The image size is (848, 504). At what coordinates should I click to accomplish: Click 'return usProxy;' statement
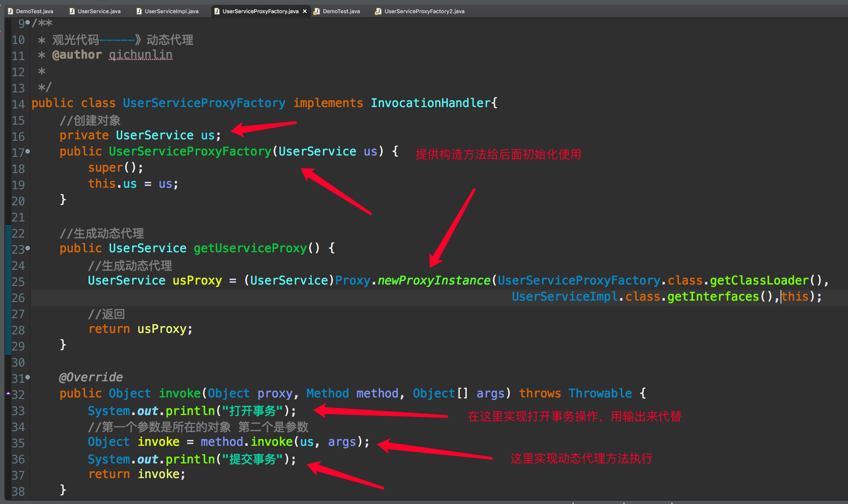pyautogui.click(x=140, y=329)
